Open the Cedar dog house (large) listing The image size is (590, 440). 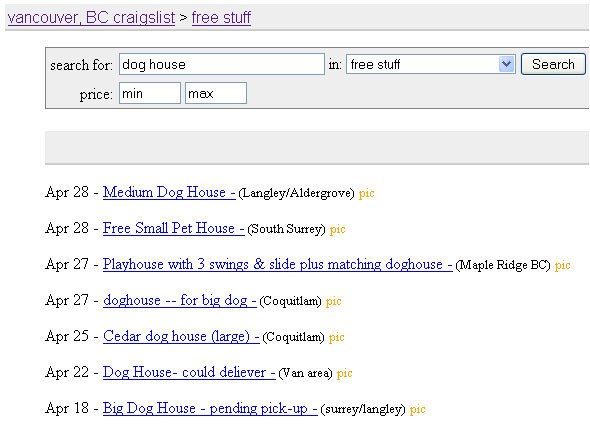pos(181,336)
